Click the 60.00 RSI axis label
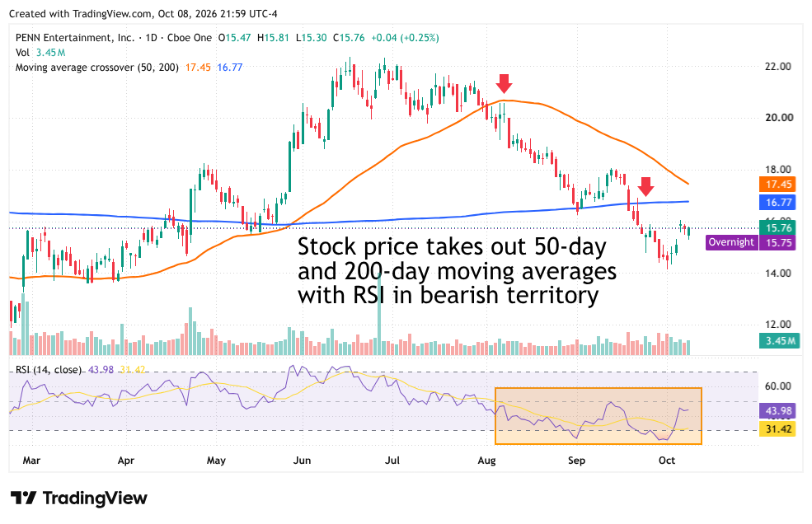 click(778, 386)
